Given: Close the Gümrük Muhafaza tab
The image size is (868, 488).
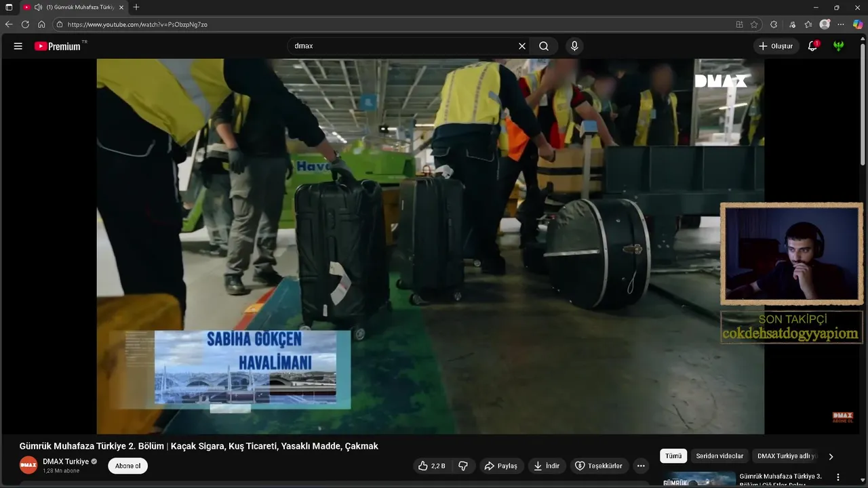Looking at the screenshot, I should (x=121, y=7).
